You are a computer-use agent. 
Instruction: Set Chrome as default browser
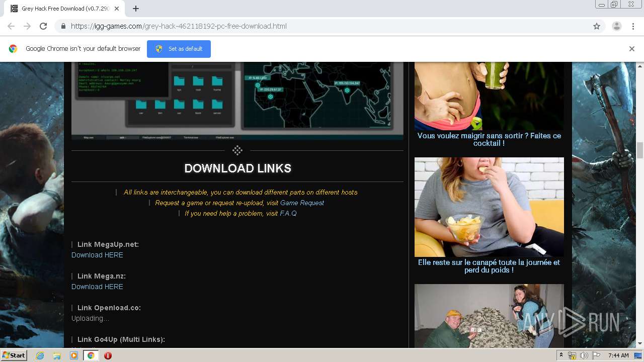click(x=179, y=49)
